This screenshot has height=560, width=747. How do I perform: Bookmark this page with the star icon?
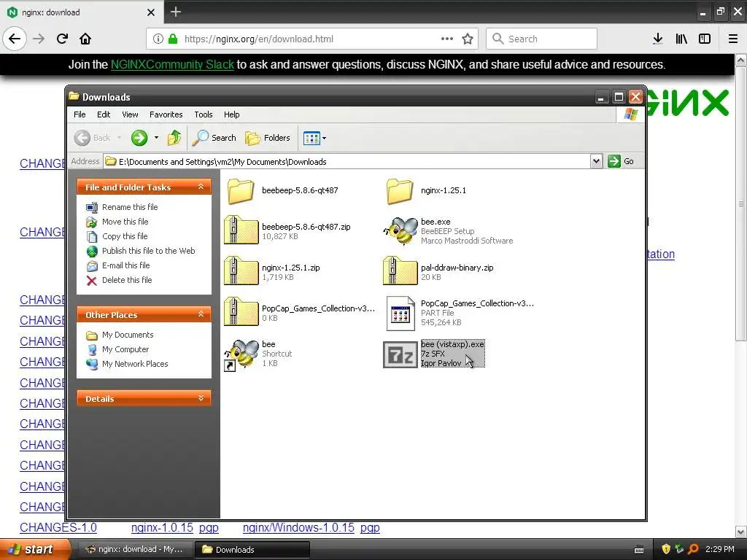point(468,39)
